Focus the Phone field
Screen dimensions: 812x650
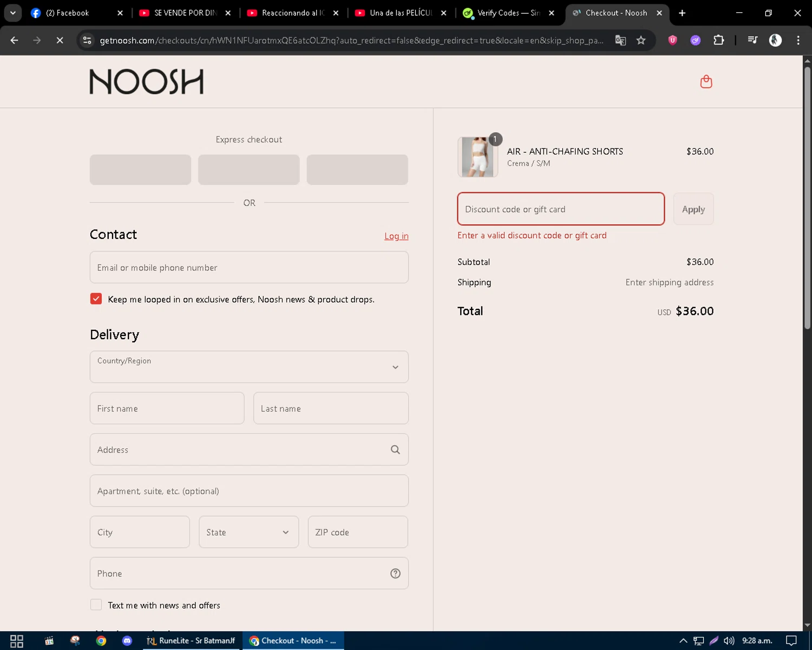249,573
